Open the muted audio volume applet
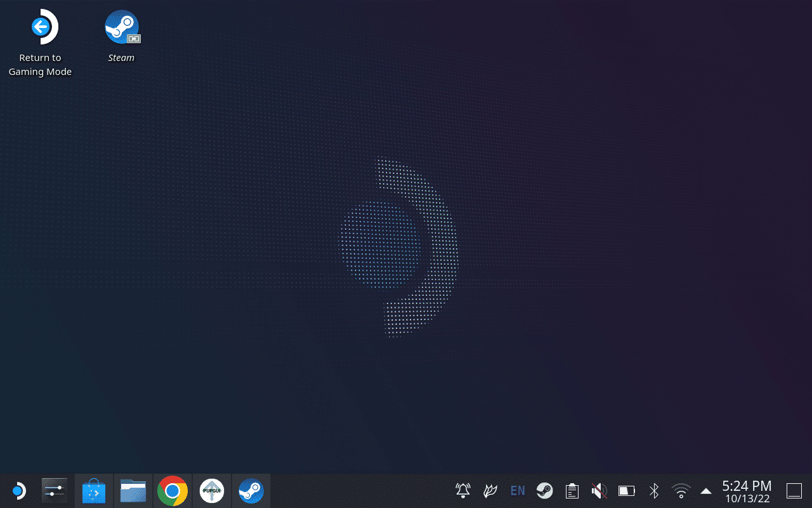 pos(599,491)
